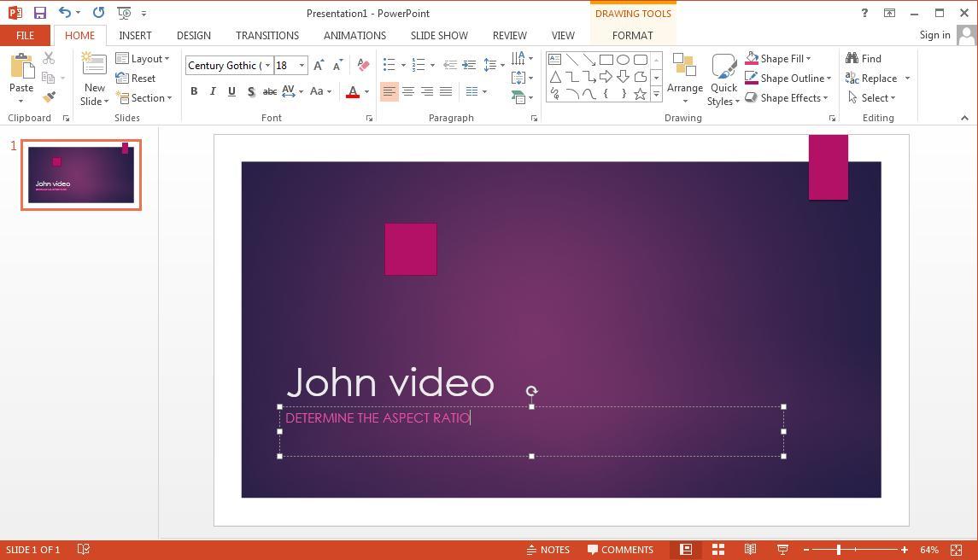The width and height of the screenshot is (978, 560).
Task: Toggle Strikethrough formatting
Action: click(270, 90)
